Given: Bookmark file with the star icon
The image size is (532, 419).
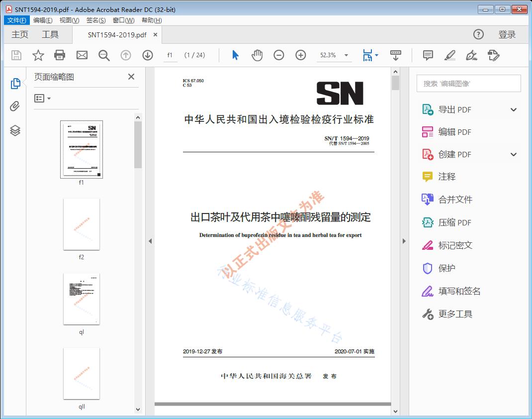Looking at the screenshot, I should coord(38,55).
